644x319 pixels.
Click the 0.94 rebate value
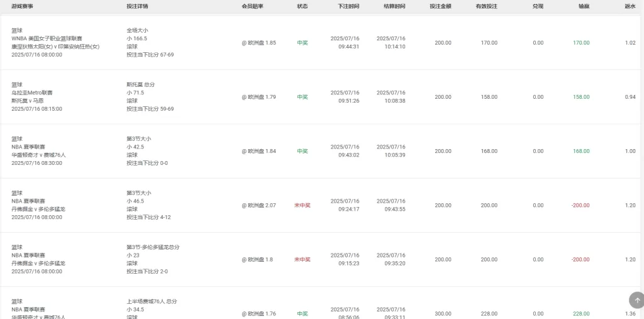pos(630,97)
